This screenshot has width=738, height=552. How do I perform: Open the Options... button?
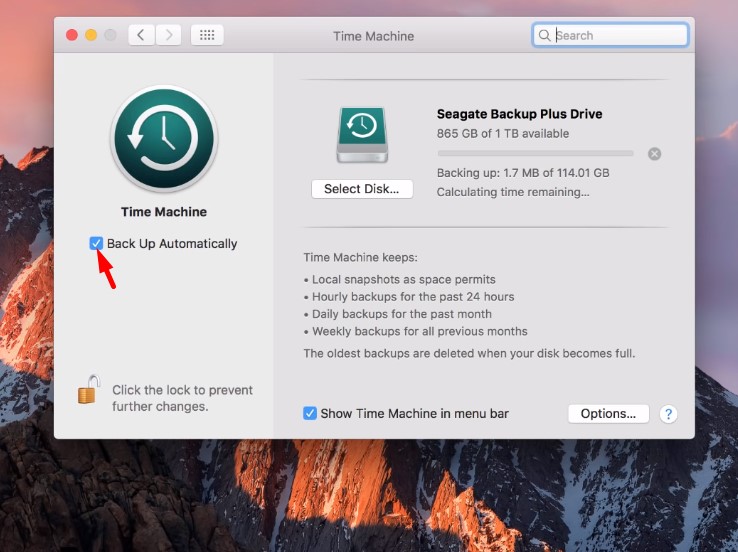click(x=608, y=414)
